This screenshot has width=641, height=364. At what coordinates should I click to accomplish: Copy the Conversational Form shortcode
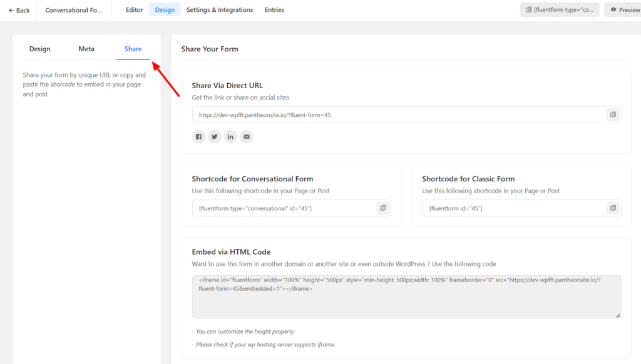382,208
